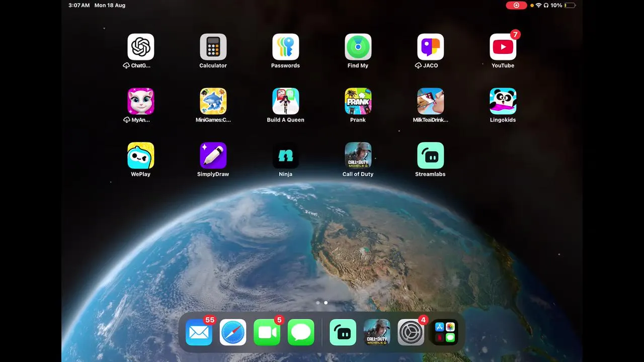The height and width of the screenshot is (362, 644).
Task: Launch the Ninja app
Action: [x=286, y=155]
